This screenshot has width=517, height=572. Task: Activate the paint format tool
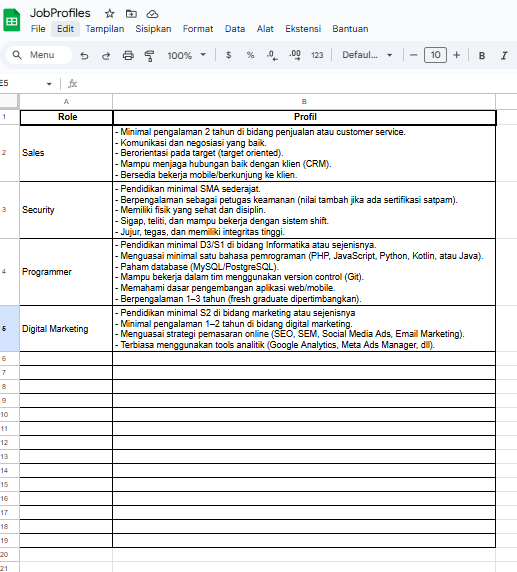coord(149,55)
